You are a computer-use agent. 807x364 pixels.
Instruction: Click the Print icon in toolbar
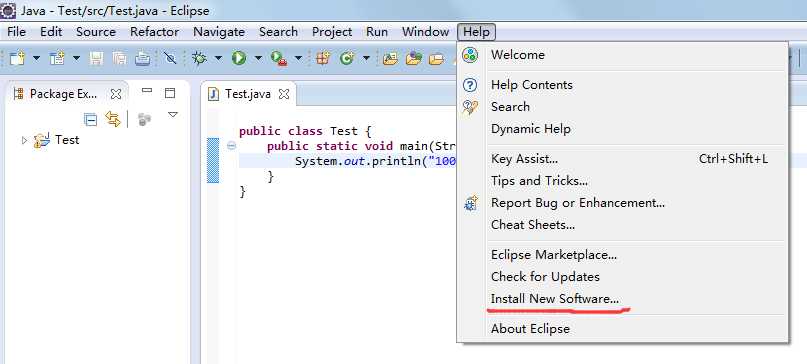[143, 58]
